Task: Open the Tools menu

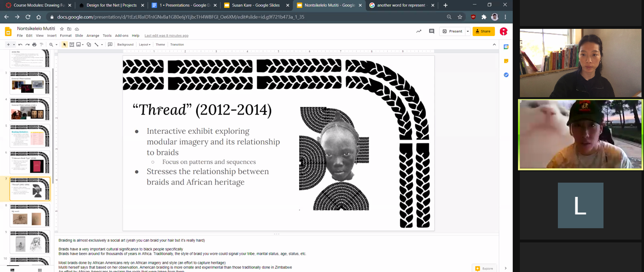Action: pyautogui.click(x=107, y=36)
